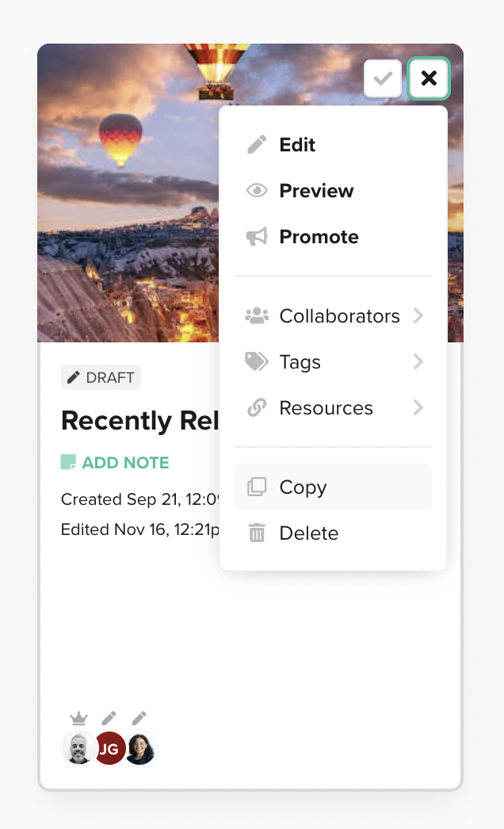
Task: Close the menu with the X button
Action: tap(429, 78)
